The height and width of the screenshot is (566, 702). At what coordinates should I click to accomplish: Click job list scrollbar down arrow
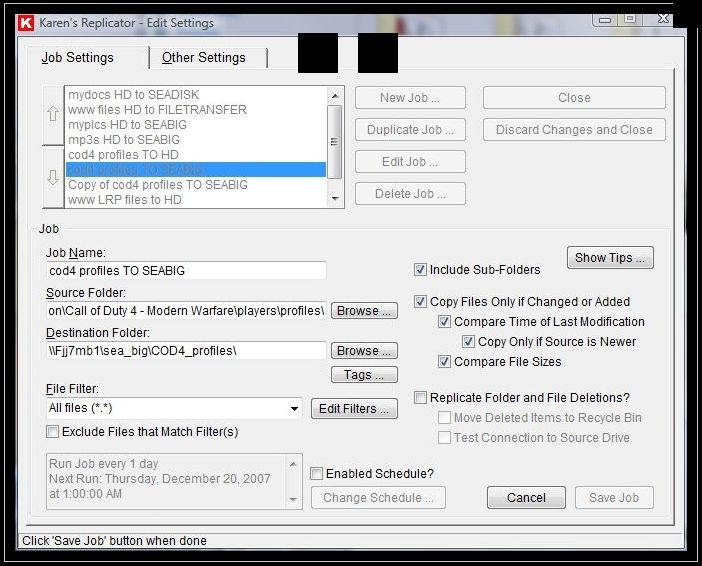tap(335, 198)
